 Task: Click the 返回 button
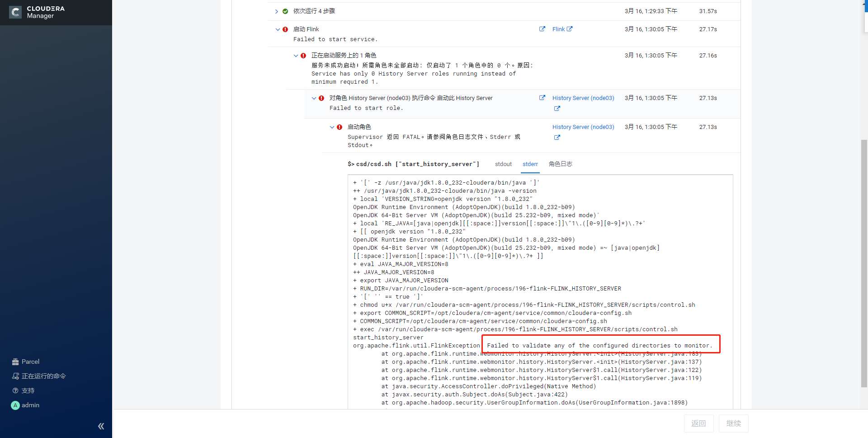tap(698, 424)
